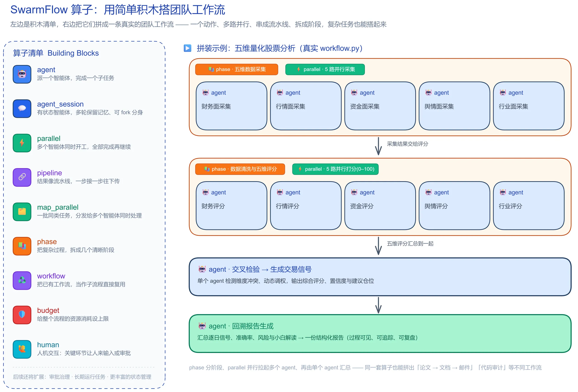Click the 多个智能体同时开工 description
Viewport: 578px width, 392px height.
click(84, 147)
